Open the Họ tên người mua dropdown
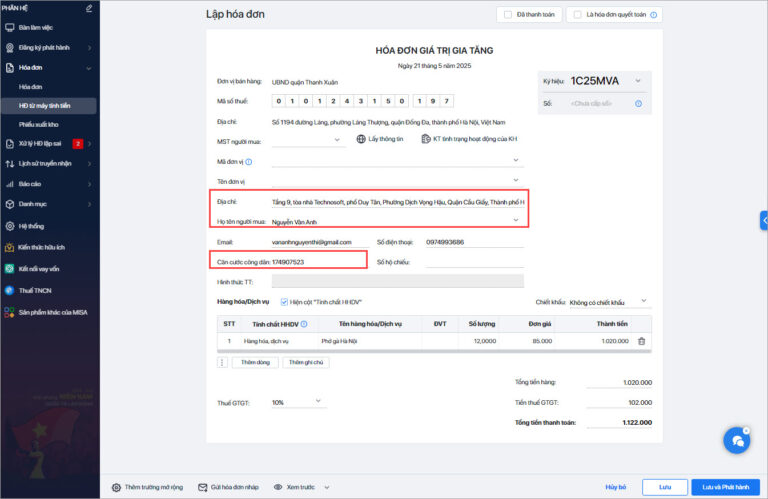 516,220
